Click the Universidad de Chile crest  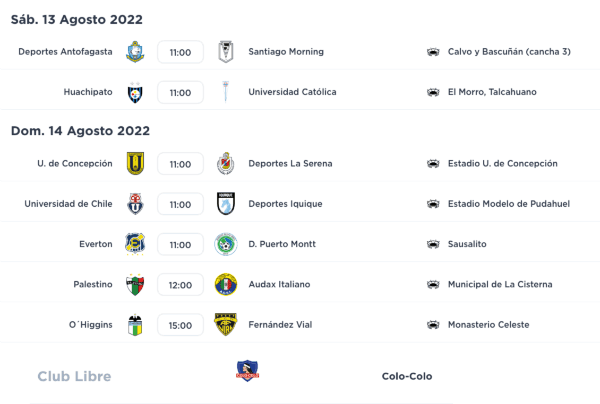pyautogui.click(x=135, y=204)
